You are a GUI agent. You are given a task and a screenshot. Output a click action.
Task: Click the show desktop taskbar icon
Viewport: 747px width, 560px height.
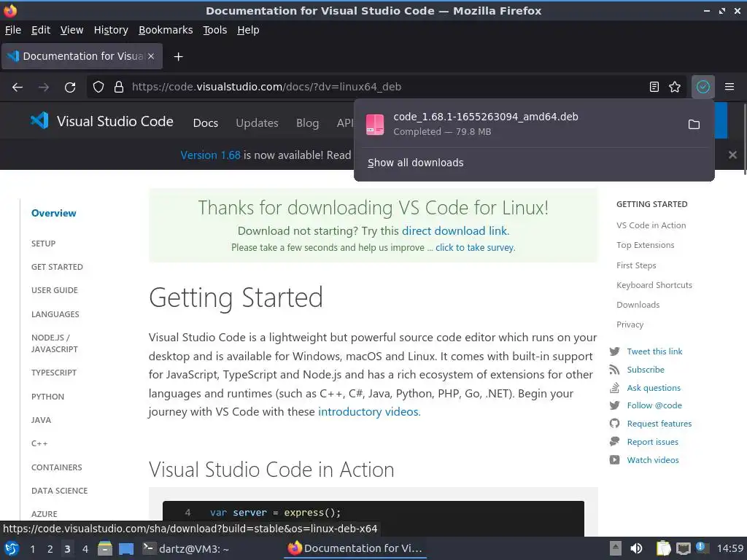click(x=126, y=548)
